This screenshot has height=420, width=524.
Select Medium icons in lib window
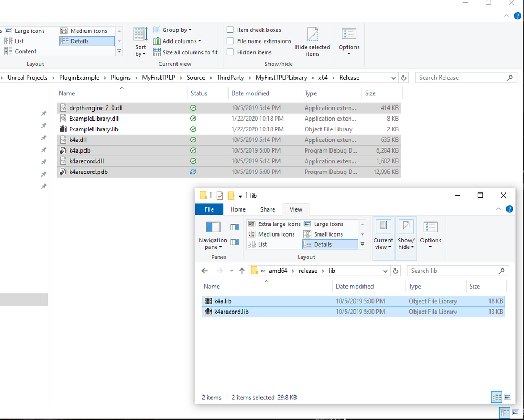coord(272,234)
